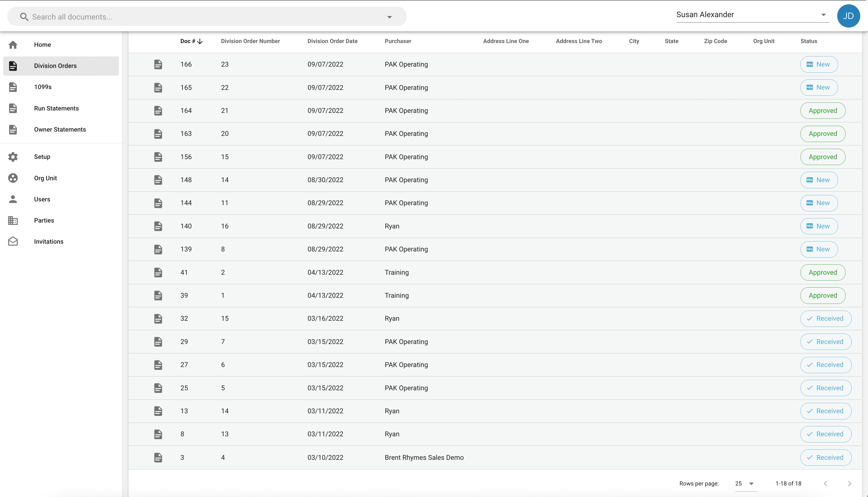Click Received status badge for Doc 3
This screenshot has width=868, height=497.
click(x=826, y=457)
